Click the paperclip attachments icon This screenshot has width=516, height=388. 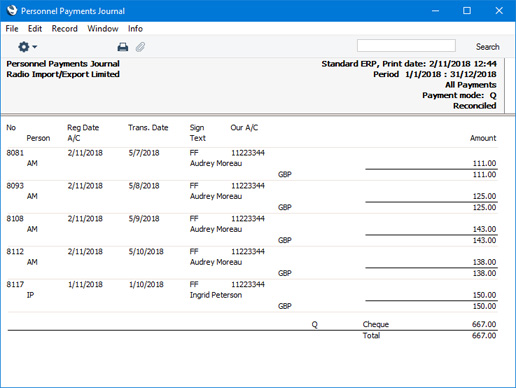click(x=140, y=47)
